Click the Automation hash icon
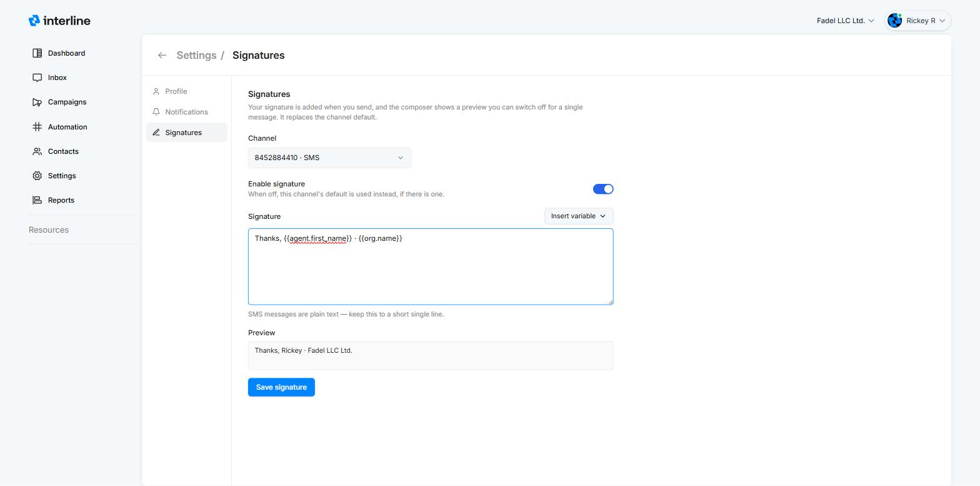 37,127
